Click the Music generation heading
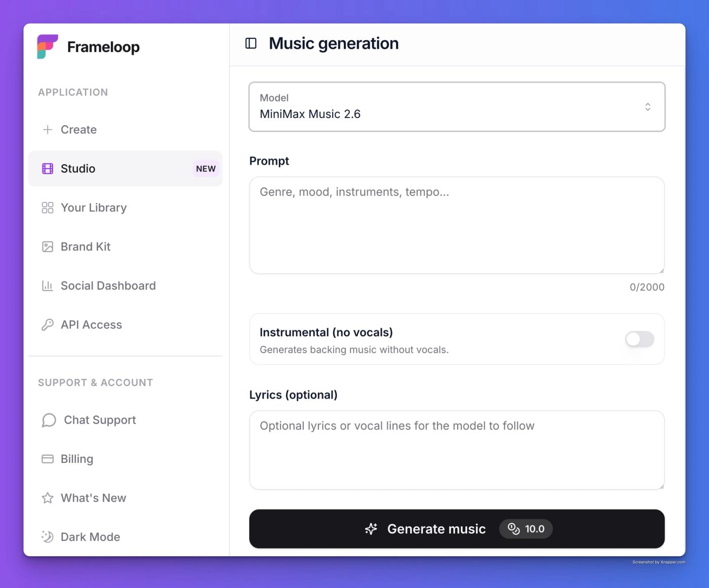 334,44
